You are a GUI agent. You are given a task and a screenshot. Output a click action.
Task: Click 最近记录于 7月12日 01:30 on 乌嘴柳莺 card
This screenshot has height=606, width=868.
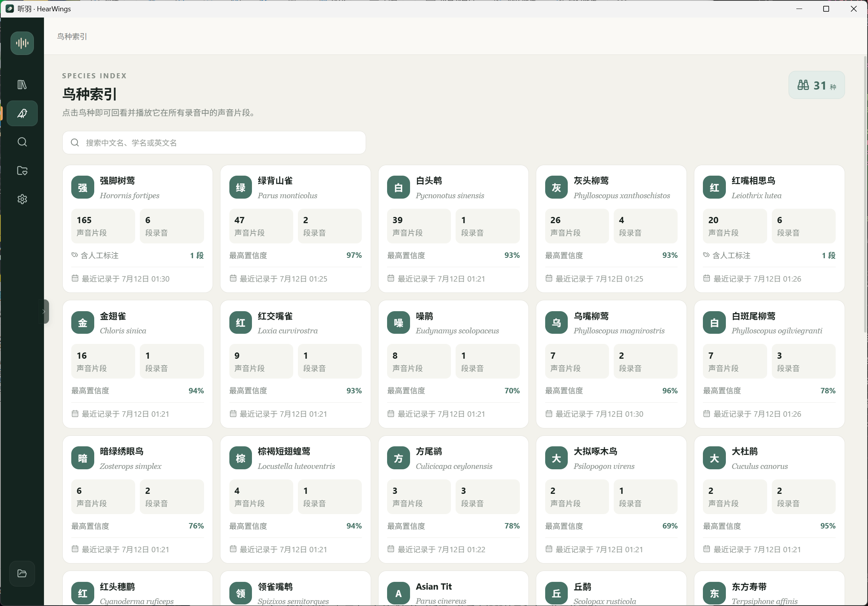point(594,414)
